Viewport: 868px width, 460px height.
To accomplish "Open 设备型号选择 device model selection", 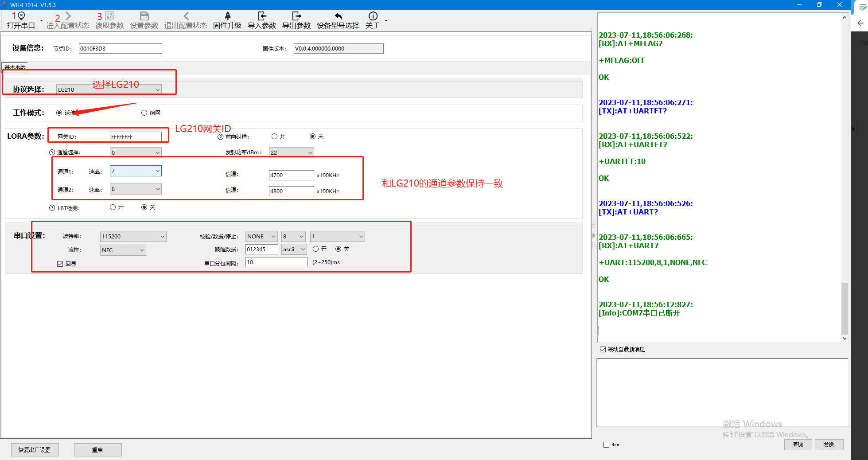I will 338,16.
